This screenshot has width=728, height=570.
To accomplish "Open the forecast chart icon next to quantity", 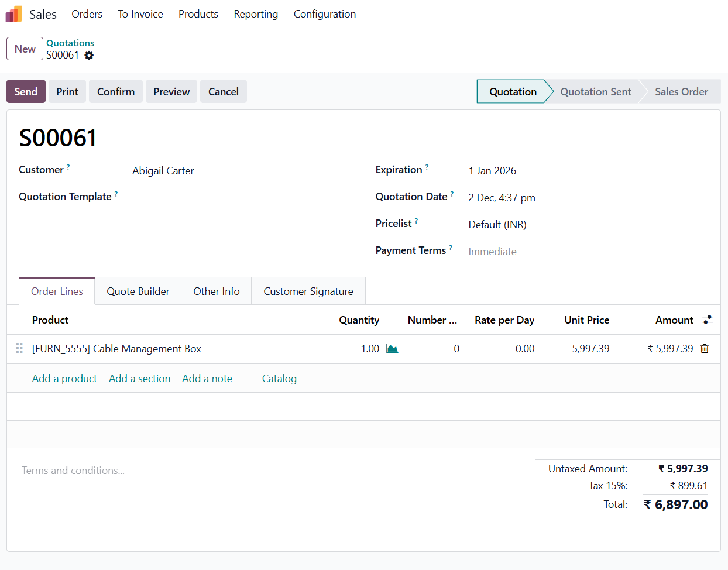I will coord(392,349).
